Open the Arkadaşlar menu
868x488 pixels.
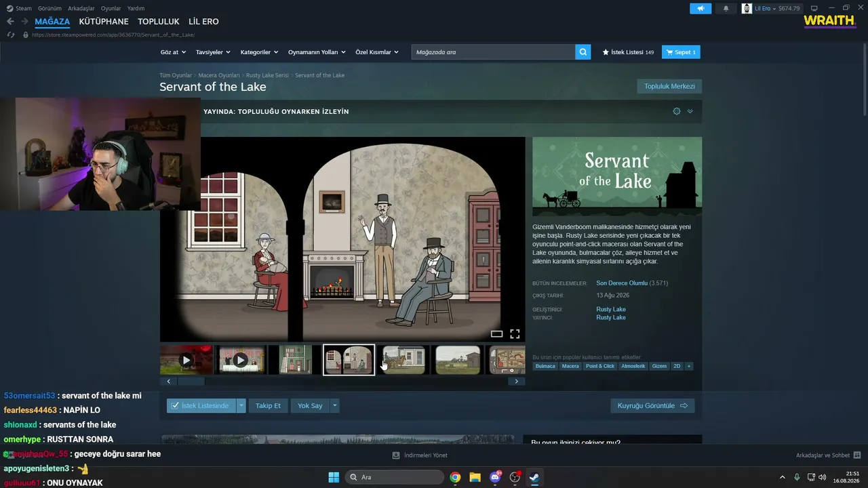(81, 8)
